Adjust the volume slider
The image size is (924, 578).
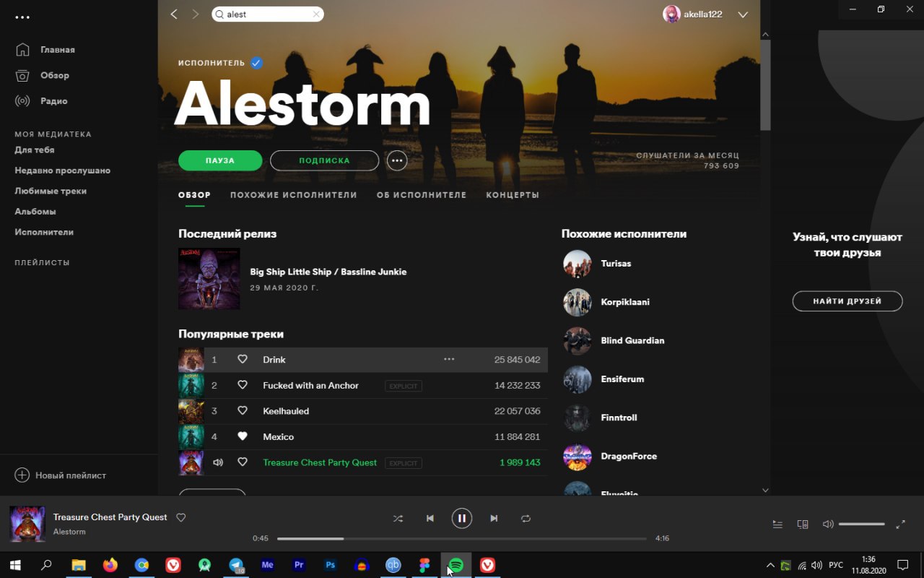pyautogui.click(x=862, y=525)
